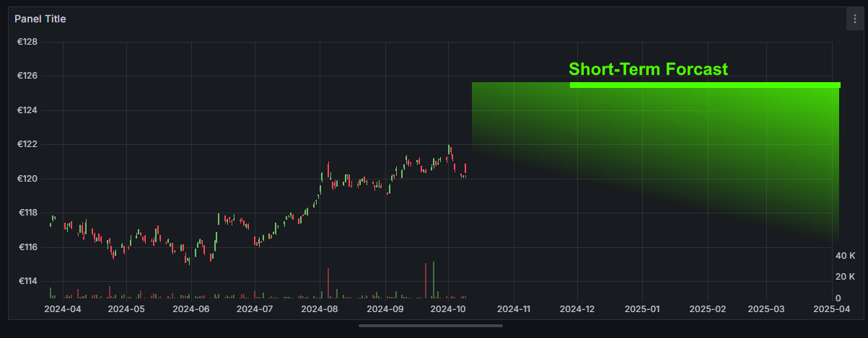868x338 pixels.
Task: Select the 2024-10 x-axis date label
Action: click(449, 308)
